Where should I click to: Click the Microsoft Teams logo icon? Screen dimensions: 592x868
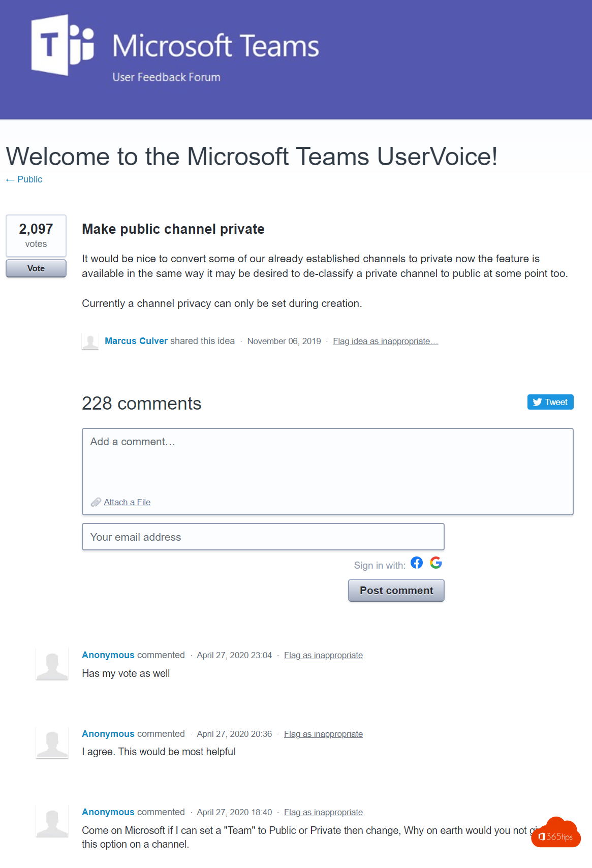(63, 45)
